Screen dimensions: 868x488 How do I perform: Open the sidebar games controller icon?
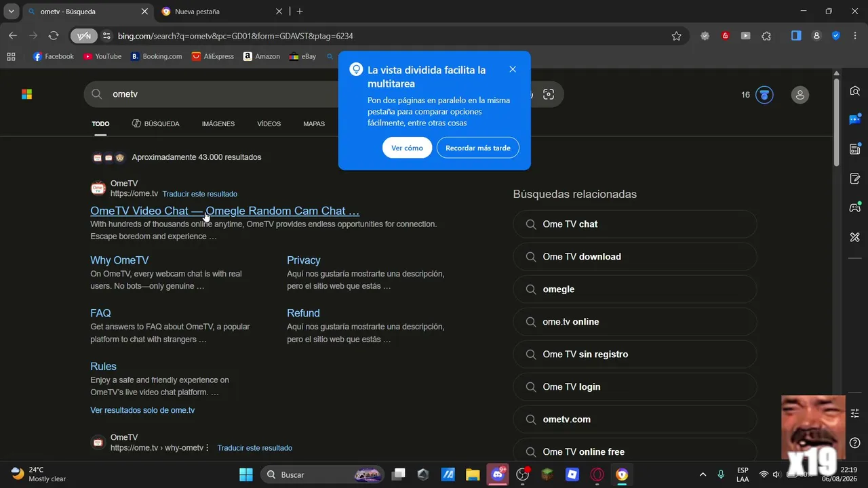854,207
